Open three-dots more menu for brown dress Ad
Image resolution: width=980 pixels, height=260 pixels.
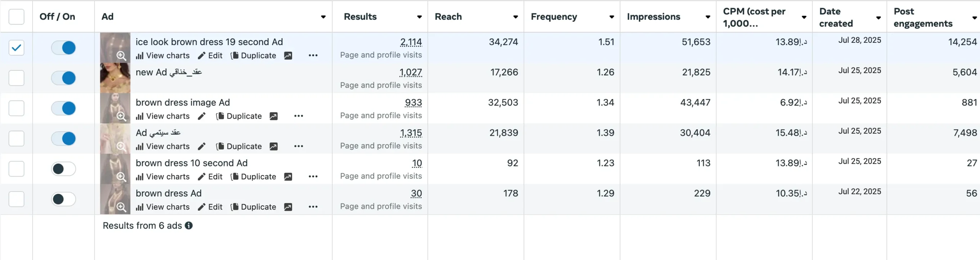coord(313,207)
